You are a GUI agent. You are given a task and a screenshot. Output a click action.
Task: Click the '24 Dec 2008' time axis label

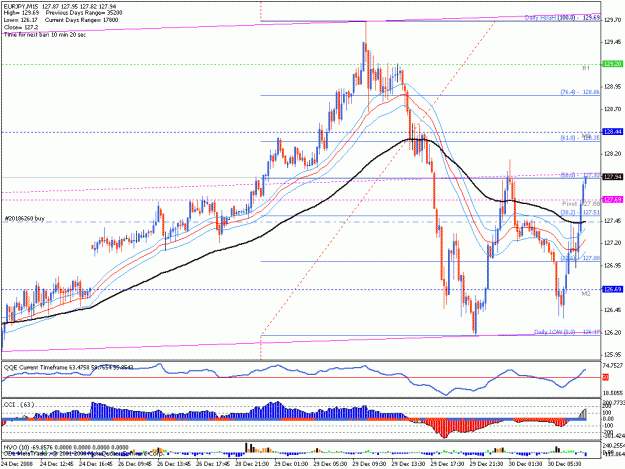[x=17, y=464]
